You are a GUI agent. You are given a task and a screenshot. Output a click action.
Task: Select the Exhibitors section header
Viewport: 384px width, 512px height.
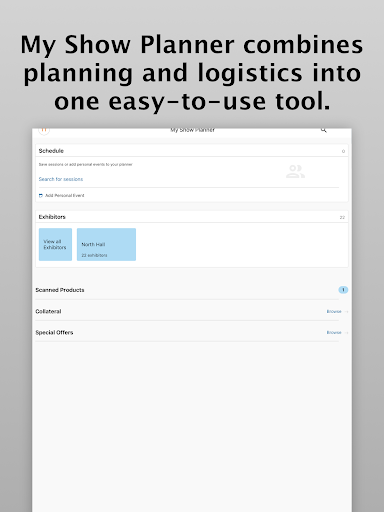[x=192, y=217]
